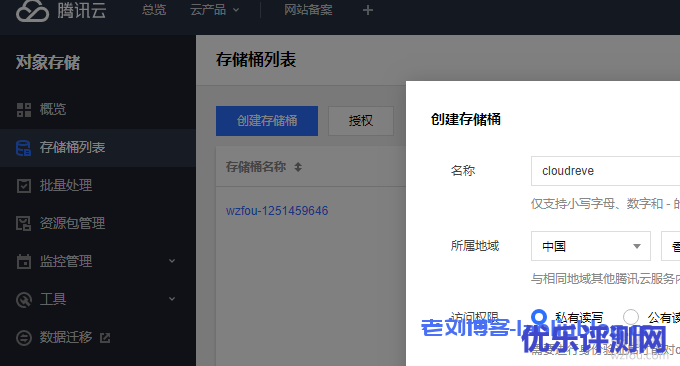Open 资源包管理 in sidebar
The height and width of the screenshot is (366, 680).
tap(72, 223)
